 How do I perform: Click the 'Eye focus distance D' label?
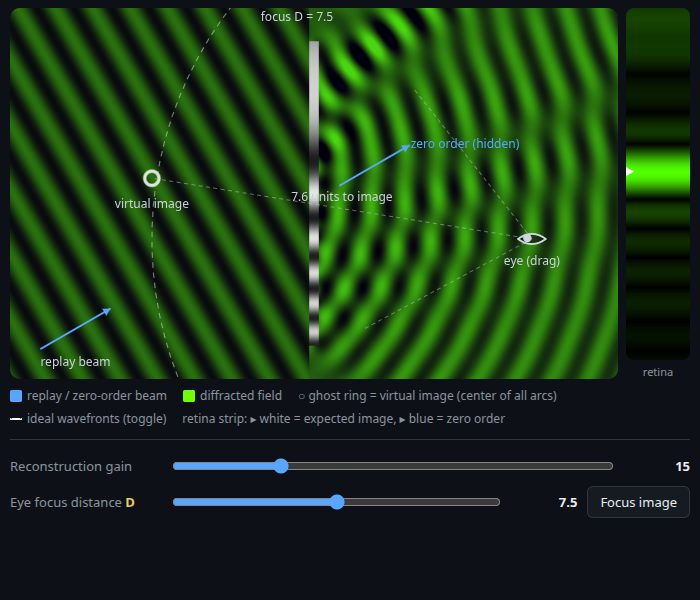pyautogui.click(x=72, y=503)
